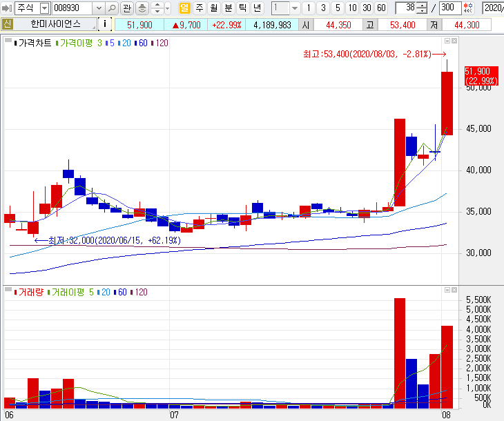The height and width of the screenshot is (421, 504).
Task: Click the arrow-to-bar link icon at toolbar start
Action: 7,8
